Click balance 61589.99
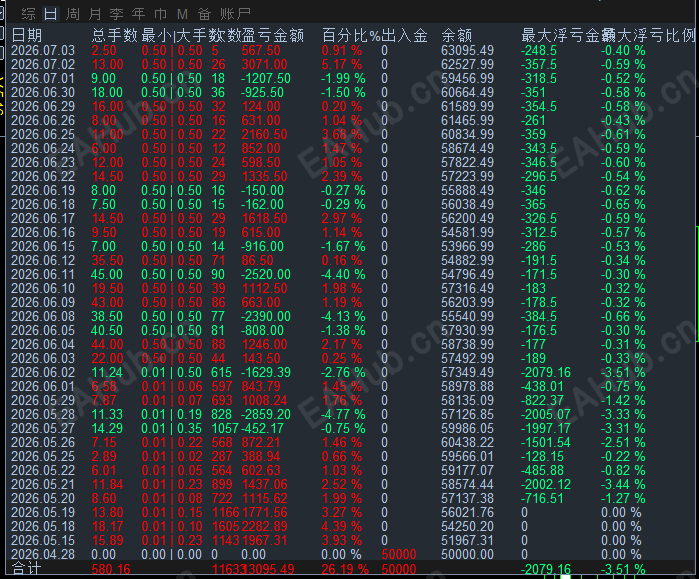This screenshot has height=579, width=699. point(468,107)
